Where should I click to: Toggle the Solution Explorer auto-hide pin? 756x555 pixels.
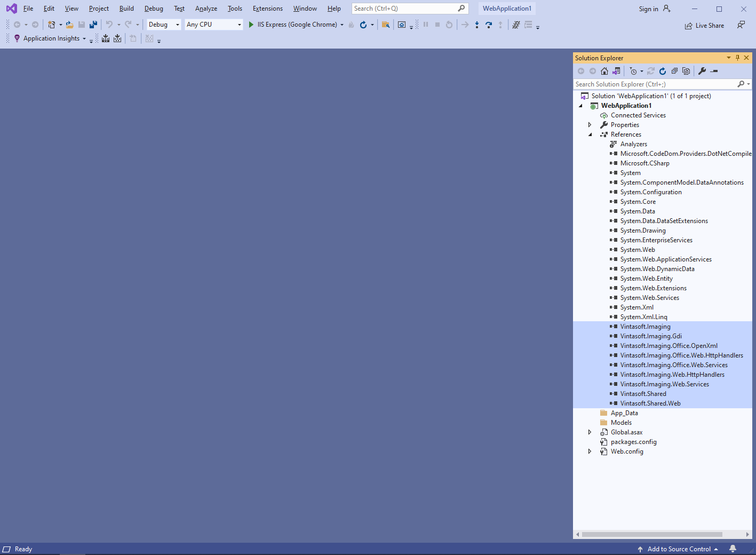pyautogui.click(x=737, y=58)
